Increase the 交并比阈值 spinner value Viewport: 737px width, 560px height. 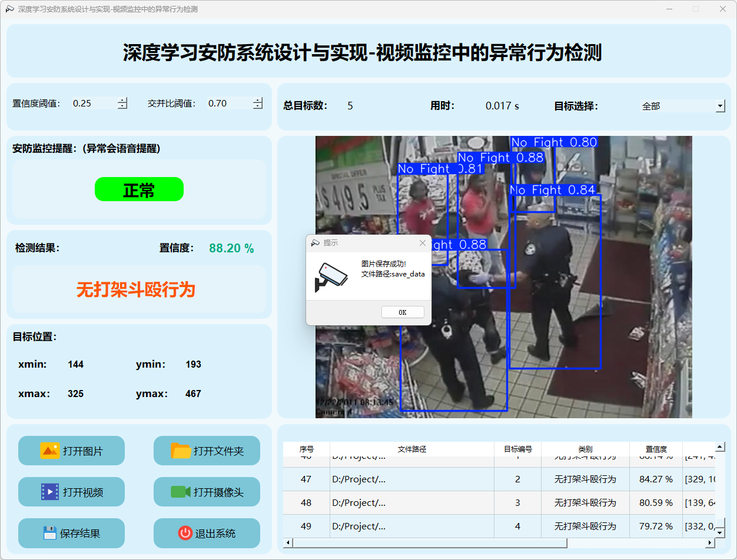point(258,100)
